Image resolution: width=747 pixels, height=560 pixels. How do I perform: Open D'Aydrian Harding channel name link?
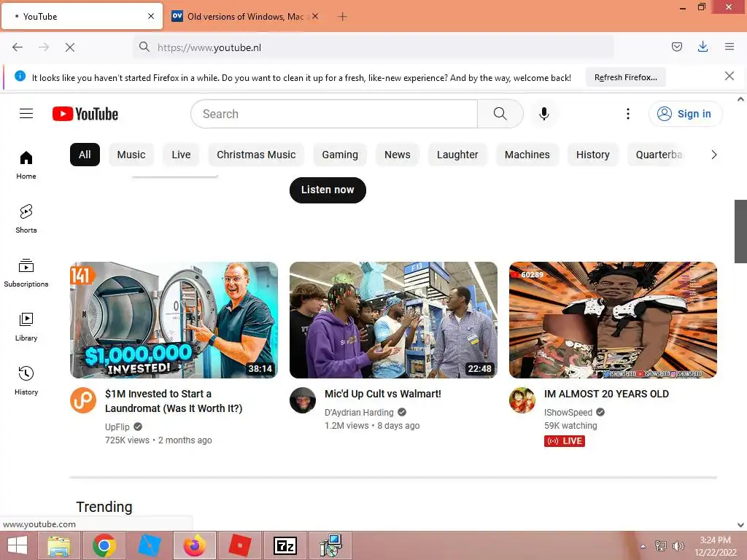click(359, 413)
